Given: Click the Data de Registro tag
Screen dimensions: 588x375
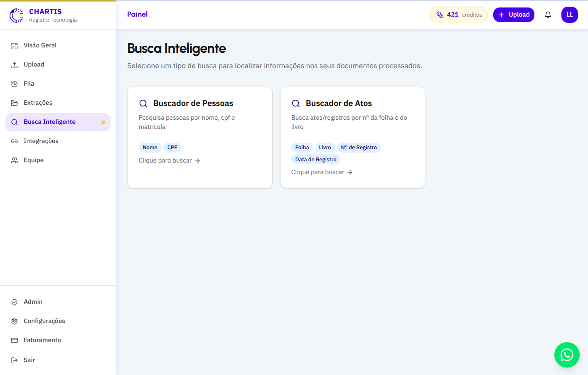Looking at the screenshot, I should (x=316, y=160).
